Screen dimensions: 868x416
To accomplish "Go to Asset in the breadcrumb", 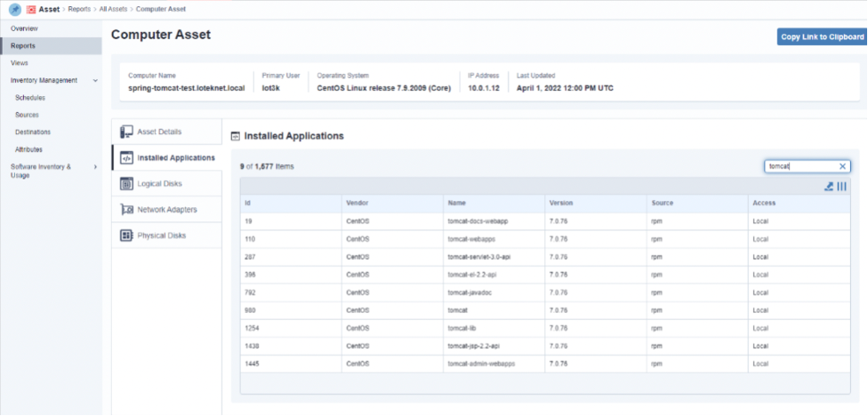I will 49,10.
